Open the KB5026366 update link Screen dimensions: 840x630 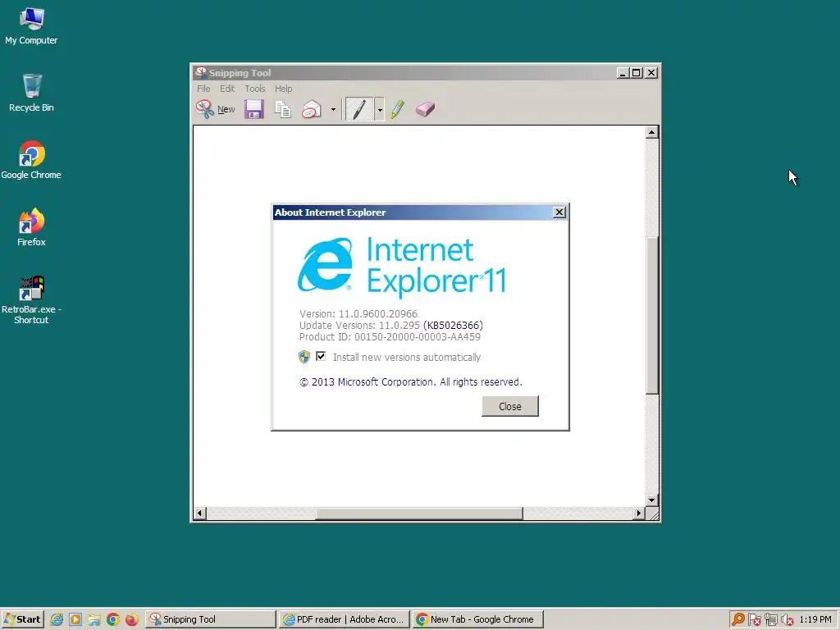453,325
